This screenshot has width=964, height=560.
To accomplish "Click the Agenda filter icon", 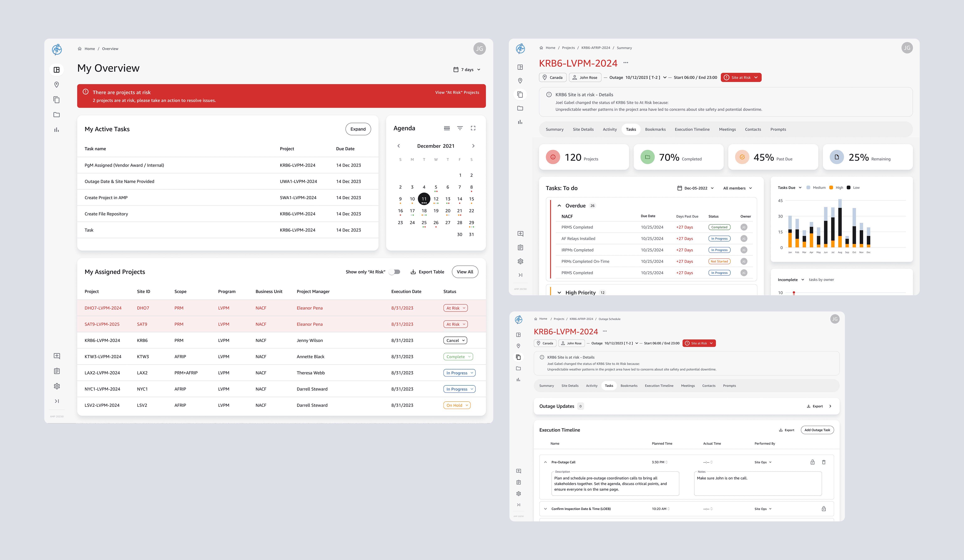I will [x=460, y=128].
